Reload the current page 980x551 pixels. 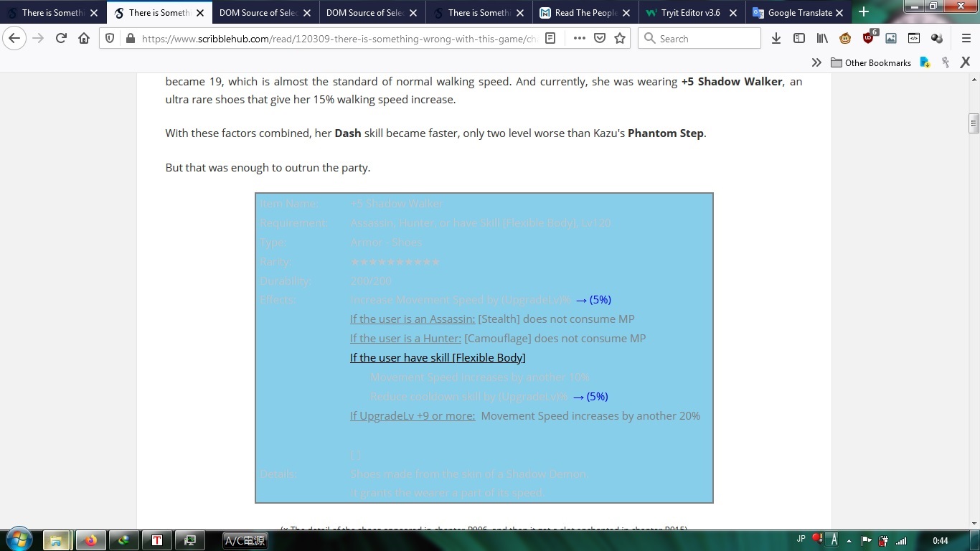61,39
